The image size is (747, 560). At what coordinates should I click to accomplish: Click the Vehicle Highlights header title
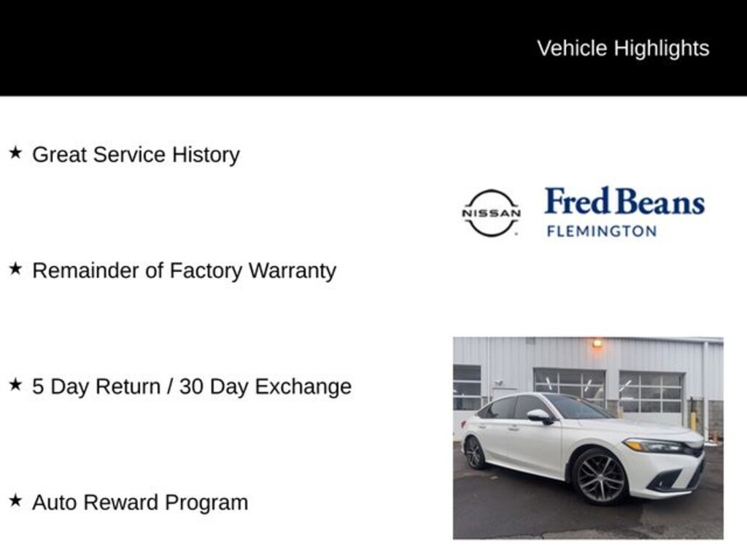[623, 48]
